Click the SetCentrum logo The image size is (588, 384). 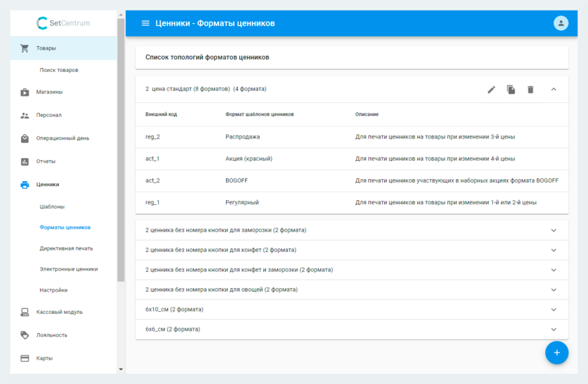(x=63, y=23)
